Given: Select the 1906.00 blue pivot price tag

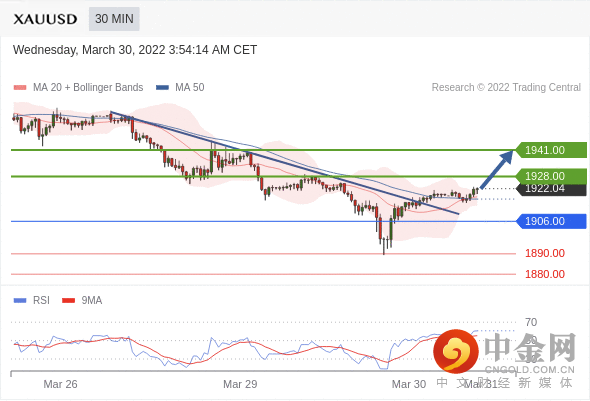Looking at the screenshot, I should point(551,221).
